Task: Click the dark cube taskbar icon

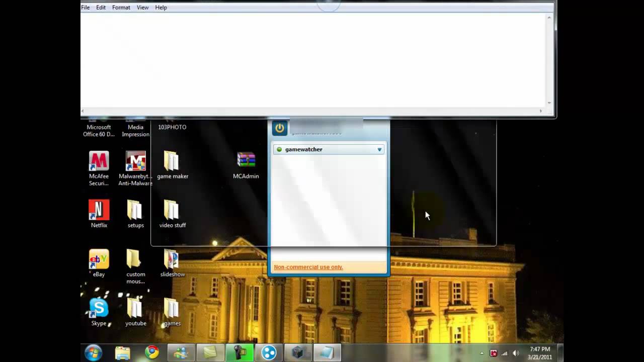Action: pyautogui.click(x=298, y=353)
